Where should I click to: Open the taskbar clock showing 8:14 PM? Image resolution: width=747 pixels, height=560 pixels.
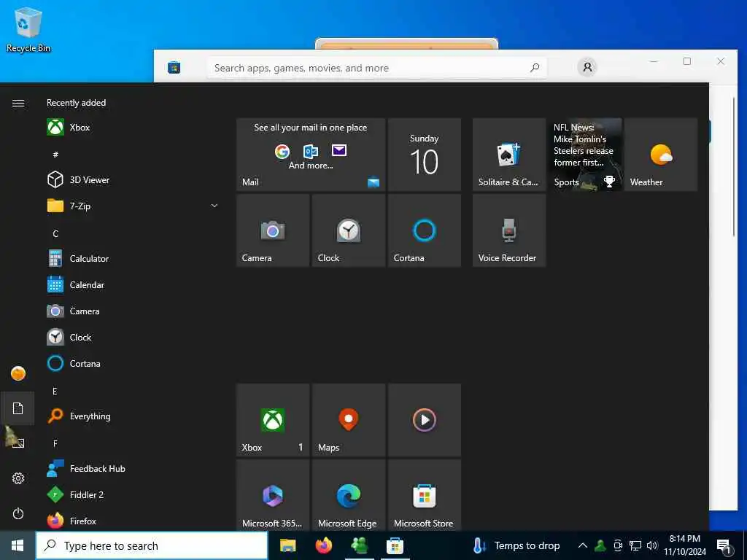click(685, 545)
